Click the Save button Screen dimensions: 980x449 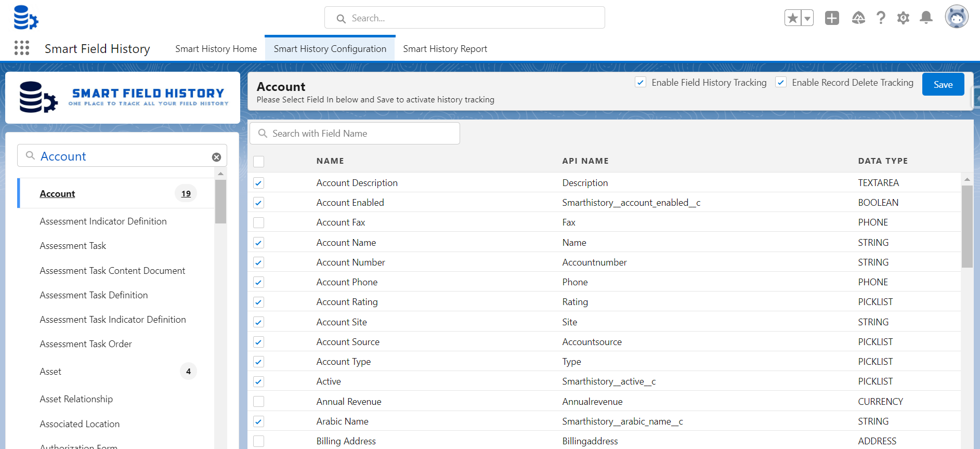pyautogui.click(x=943, y=85)
